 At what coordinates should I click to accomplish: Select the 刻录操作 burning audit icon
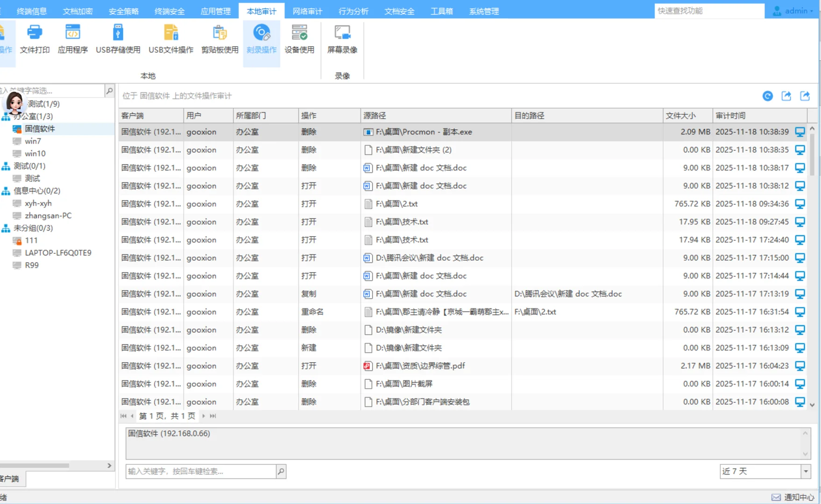261,40
